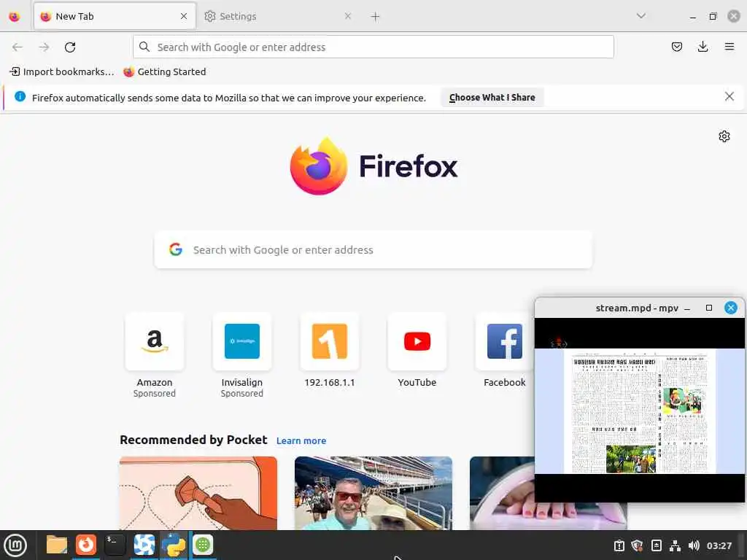Open the Downloads panel icon
The width and height of the screenshot is (747, 560).
click(703, 47)
